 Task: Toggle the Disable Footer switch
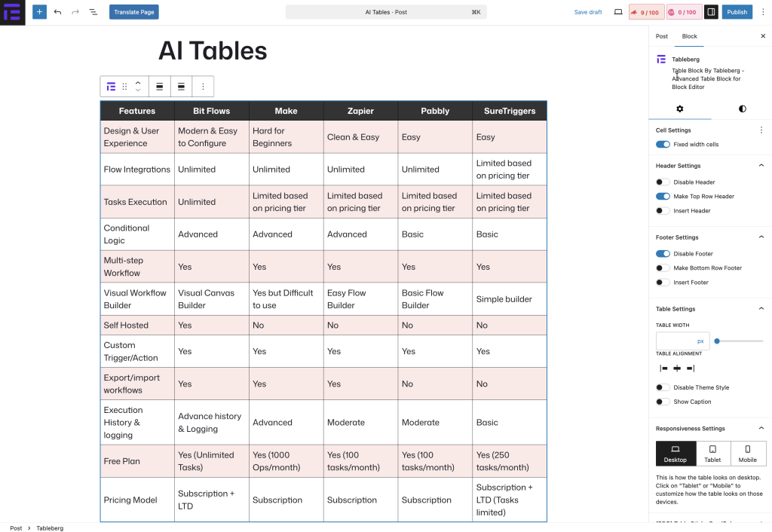663,254
